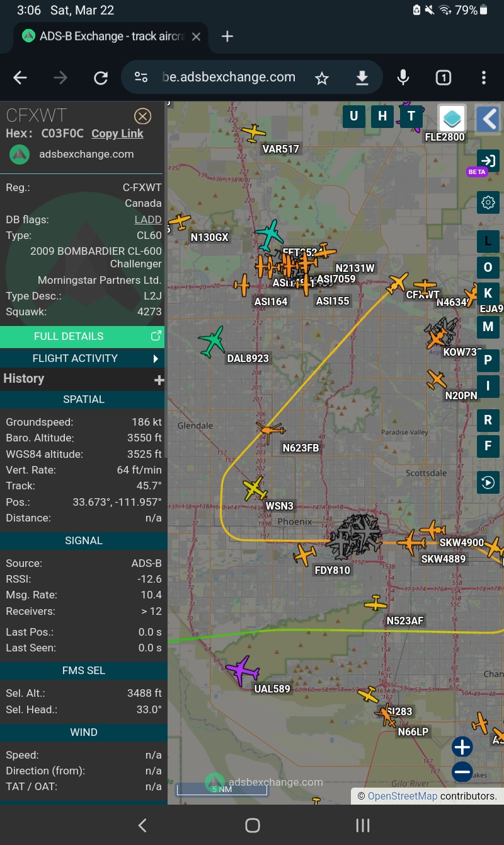Toggle the I map option button

488,387
